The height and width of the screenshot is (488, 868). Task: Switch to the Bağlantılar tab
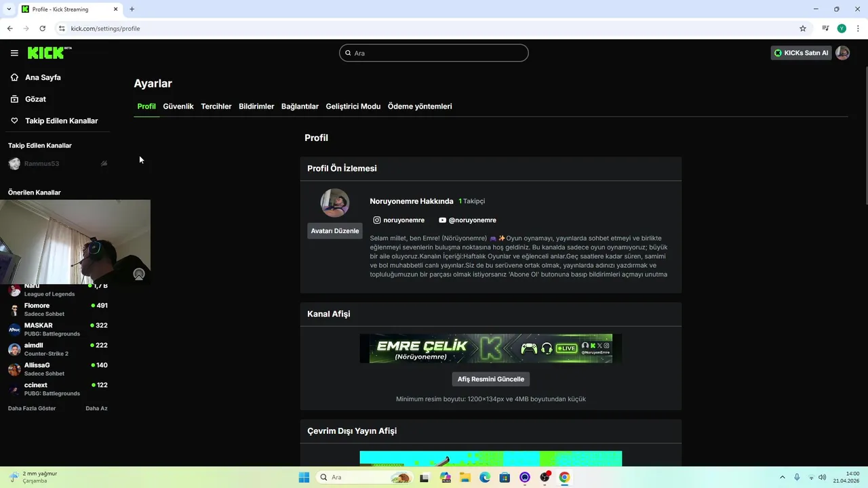pyautogui.click(x=300, y=106)
